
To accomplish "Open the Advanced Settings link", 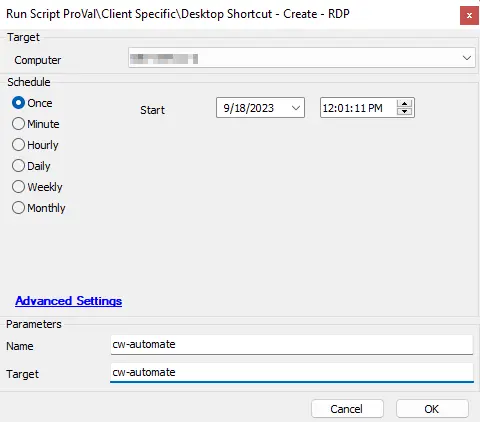I will [x=69, y=301].
